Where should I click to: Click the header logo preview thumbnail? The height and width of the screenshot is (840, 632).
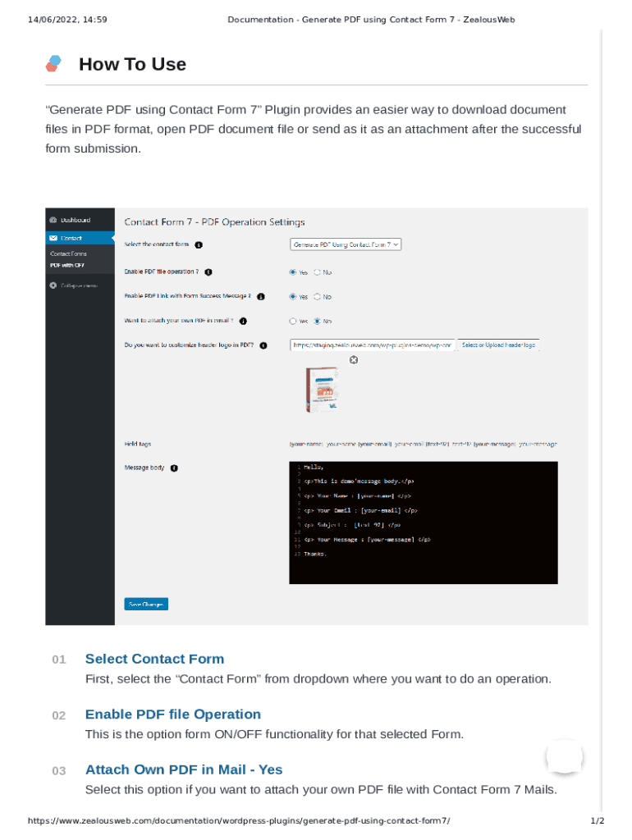tap(322, 390)
